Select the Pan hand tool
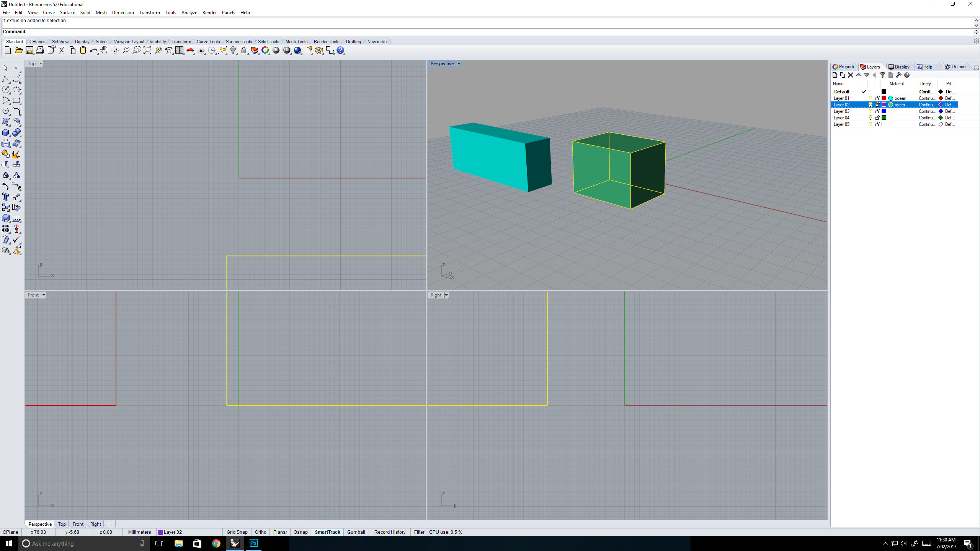Image resolution: width=980 pixels, height=551 pixels. point(104,51)
